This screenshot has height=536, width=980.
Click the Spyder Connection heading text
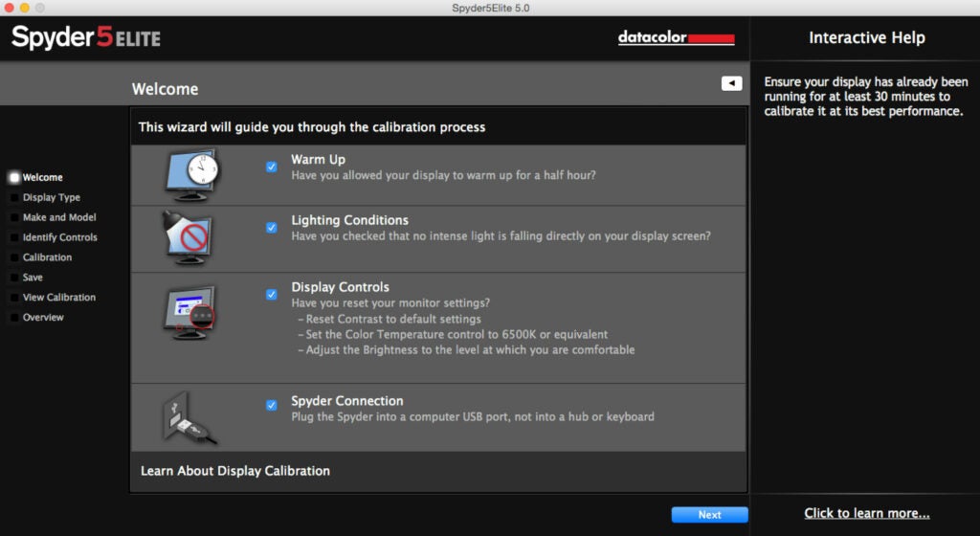pyautogui.click(x=346, y=400)
